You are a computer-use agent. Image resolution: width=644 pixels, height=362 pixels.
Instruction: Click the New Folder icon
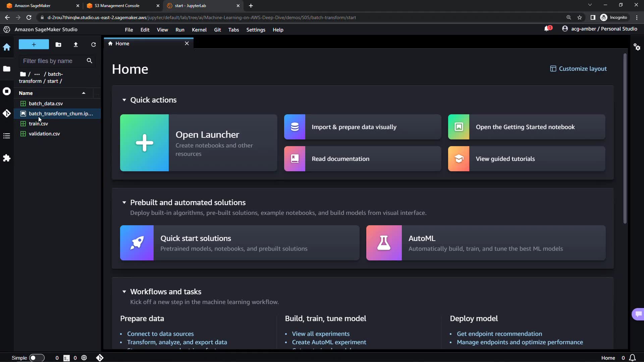click(58, 45)
